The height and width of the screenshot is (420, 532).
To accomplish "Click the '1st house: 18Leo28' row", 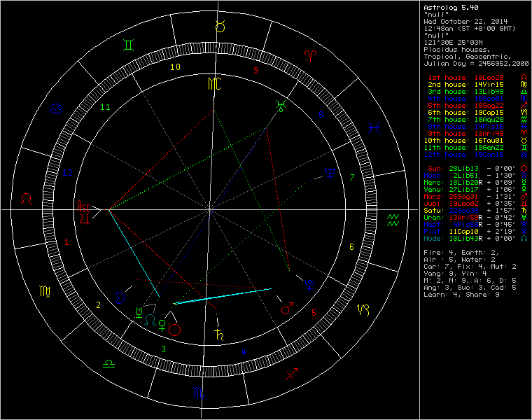I will (x=465, y=78).
